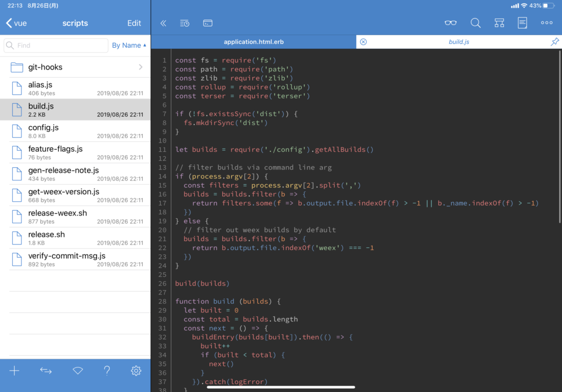Screen dimensions: 562x392
Task: Open the recent files list
Action: pyautogui.click(x=184, y=23)
